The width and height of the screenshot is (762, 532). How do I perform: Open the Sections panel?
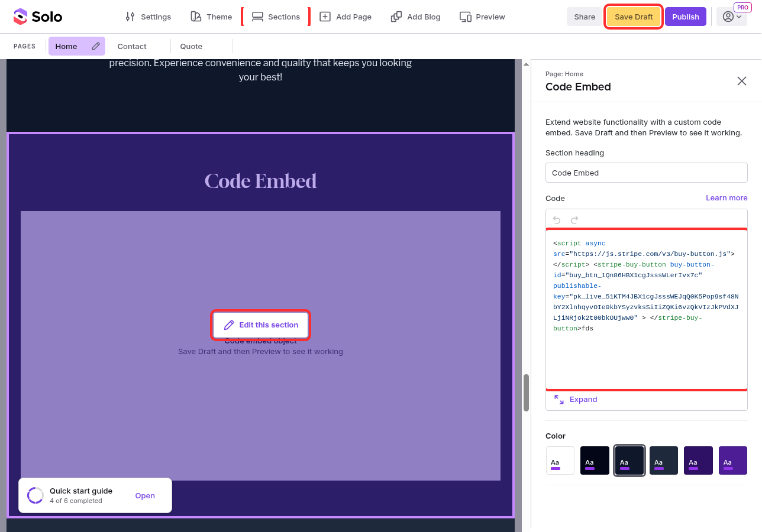pos(276,17)
